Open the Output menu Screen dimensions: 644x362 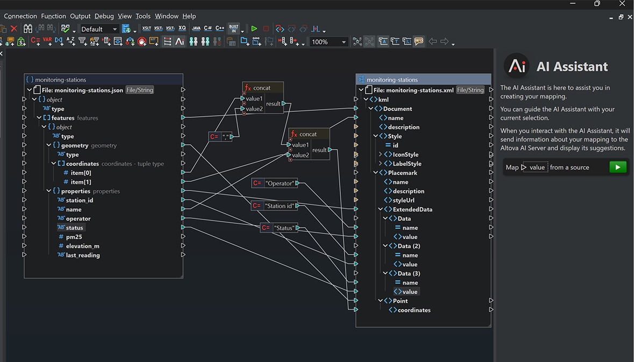[x=80, y=16]
